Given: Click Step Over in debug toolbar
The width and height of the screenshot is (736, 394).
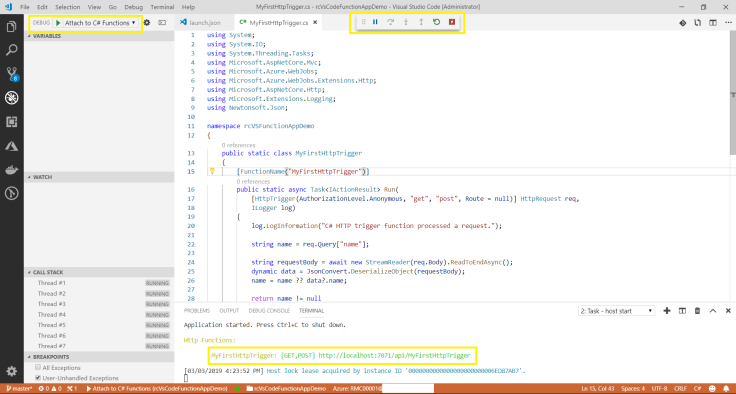Looking at the screenshot, I should pyautogui.click(x=390, y=22).
